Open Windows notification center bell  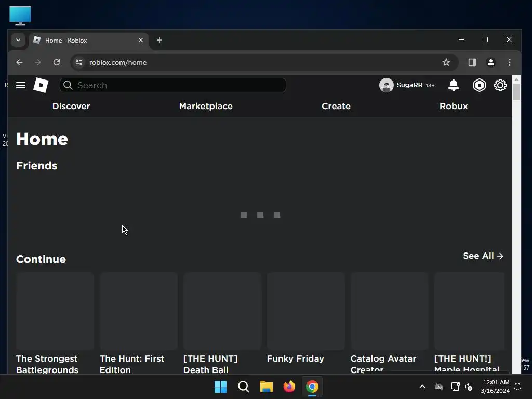(x=517, y=387)
